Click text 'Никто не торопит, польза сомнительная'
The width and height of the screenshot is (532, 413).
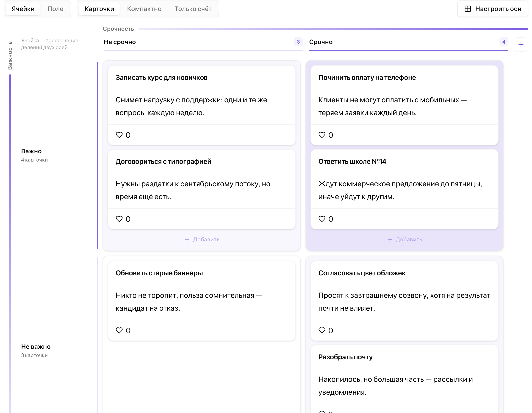point(185,296)
